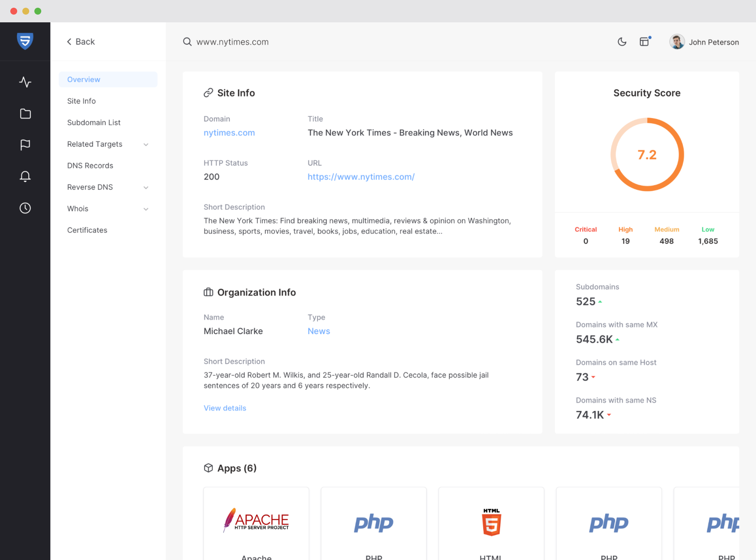Click the Medium count 498
The image size is (756, 560).
click(x=667, y=241)
